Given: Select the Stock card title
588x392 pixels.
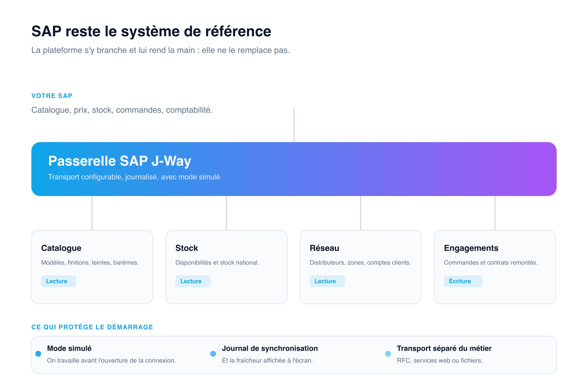Looking at the screenshot, I should (187, 248).
